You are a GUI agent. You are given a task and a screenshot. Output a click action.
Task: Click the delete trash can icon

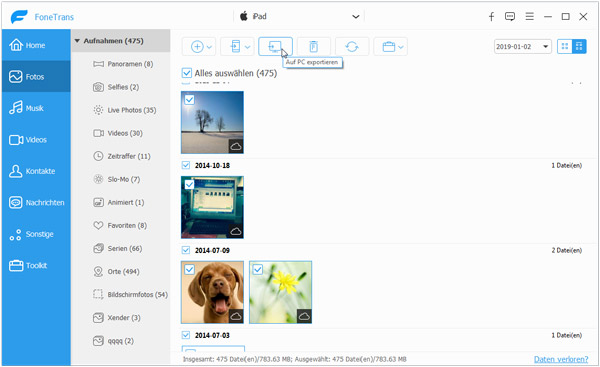(x=313, y=46)
